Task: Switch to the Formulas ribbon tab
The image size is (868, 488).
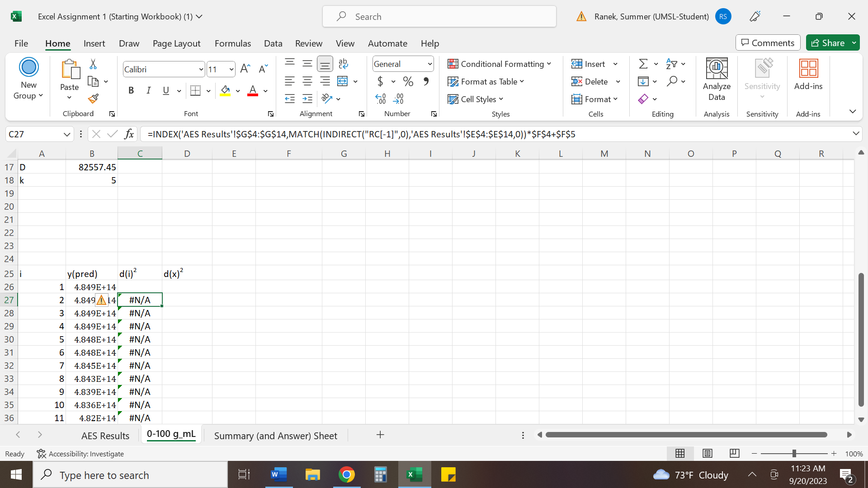Action: click(232, 43)
